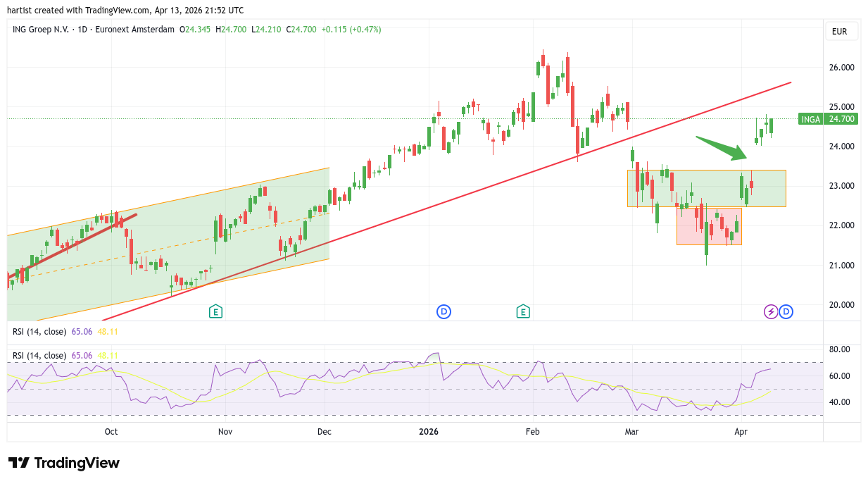Click the TradingView logo at the bottom

click(64, 463)
